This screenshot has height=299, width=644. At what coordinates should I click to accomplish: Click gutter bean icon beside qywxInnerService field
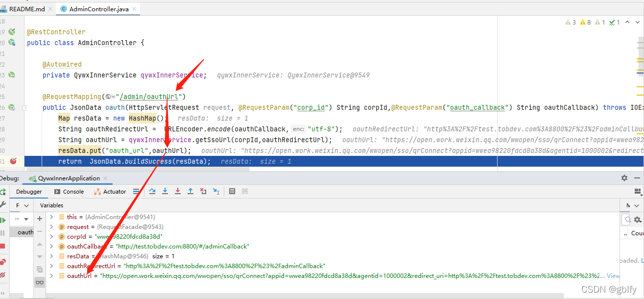(x=12, y=75)
